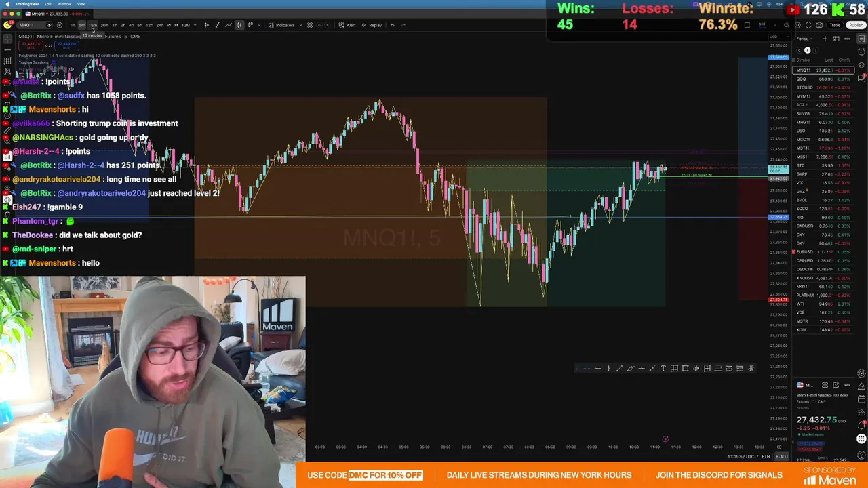Open Notifications bell in right sidebar
This screenshot has height=488, width=868.
(861, 425)
